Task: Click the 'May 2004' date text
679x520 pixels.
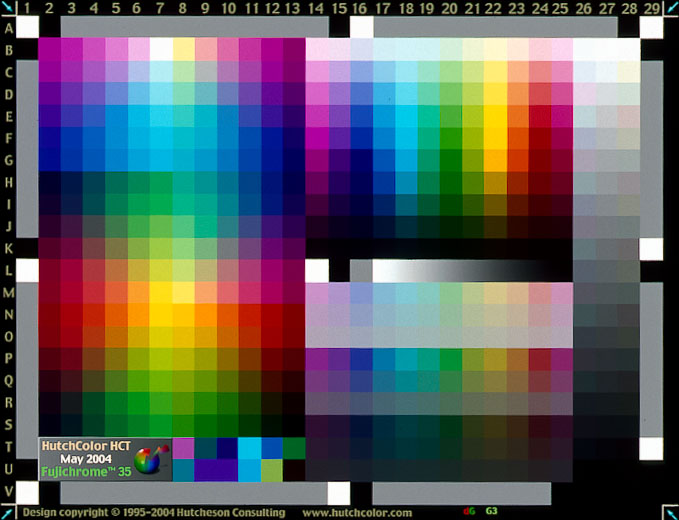Action: point(85,459)
